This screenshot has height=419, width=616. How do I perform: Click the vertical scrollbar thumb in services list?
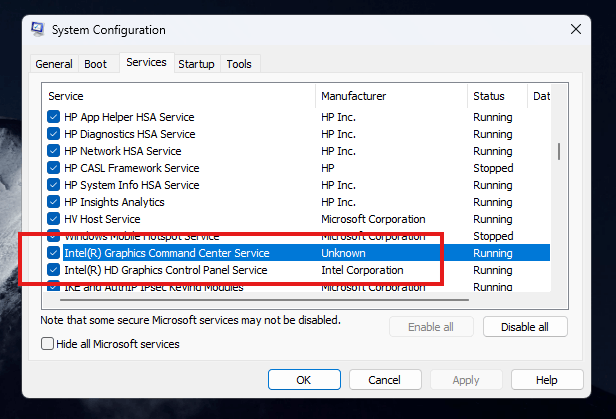(x=559, y=151)
